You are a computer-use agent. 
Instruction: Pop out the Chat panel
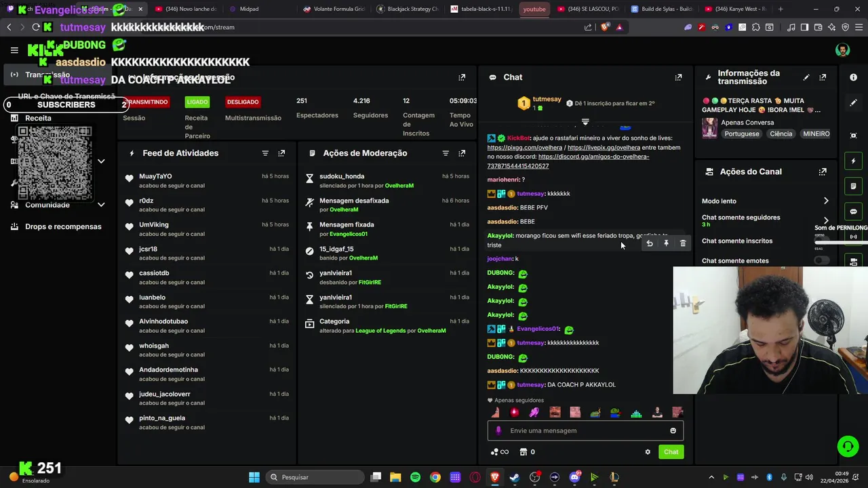click(678, 77)
